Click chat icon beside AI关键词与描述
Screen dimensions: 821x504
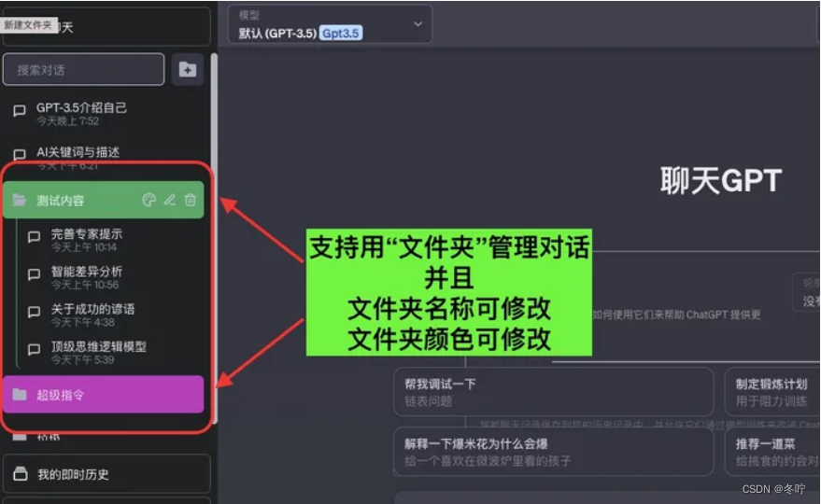coord(20,154)
